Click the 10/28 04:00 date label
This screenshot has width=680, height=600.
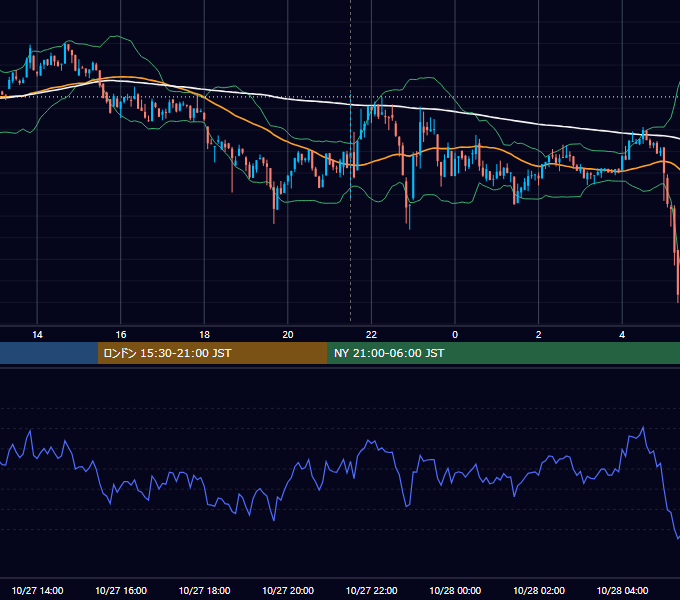pos(622,590)
